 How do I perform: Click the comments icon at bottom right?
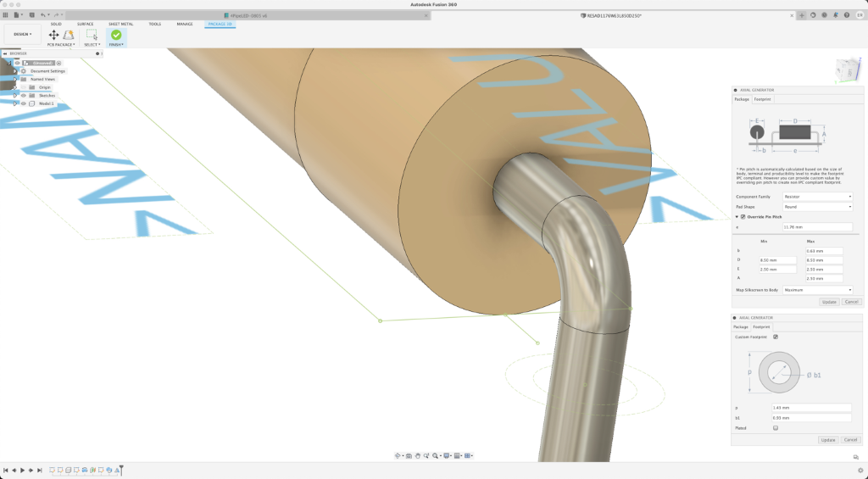(x=856, y=458)
